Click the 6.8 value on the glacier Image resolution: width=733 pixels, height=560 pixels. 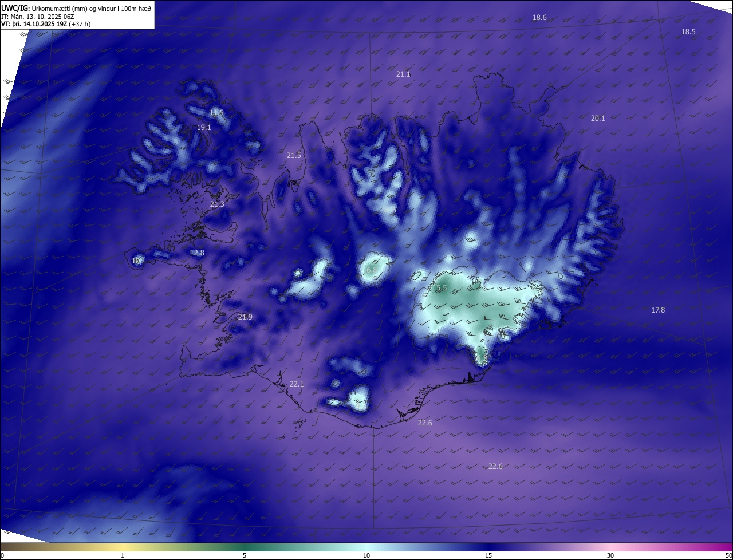click(372, 270)
